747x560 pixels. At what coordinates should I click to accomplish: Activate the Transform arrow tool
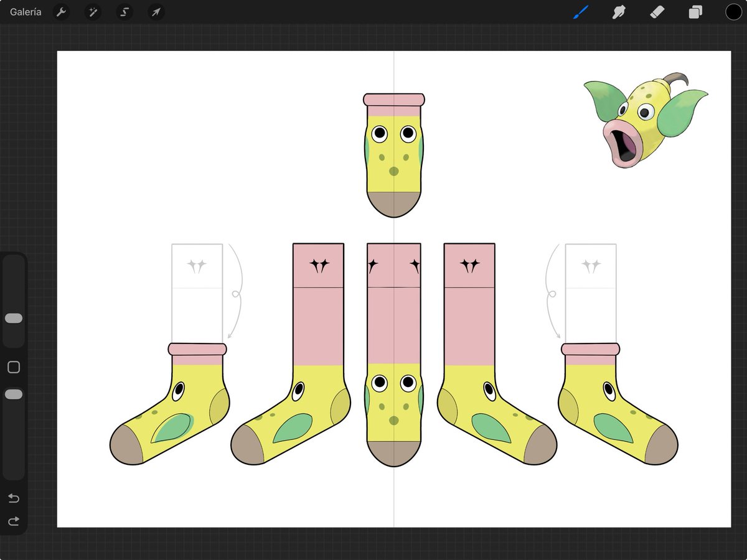156,12
